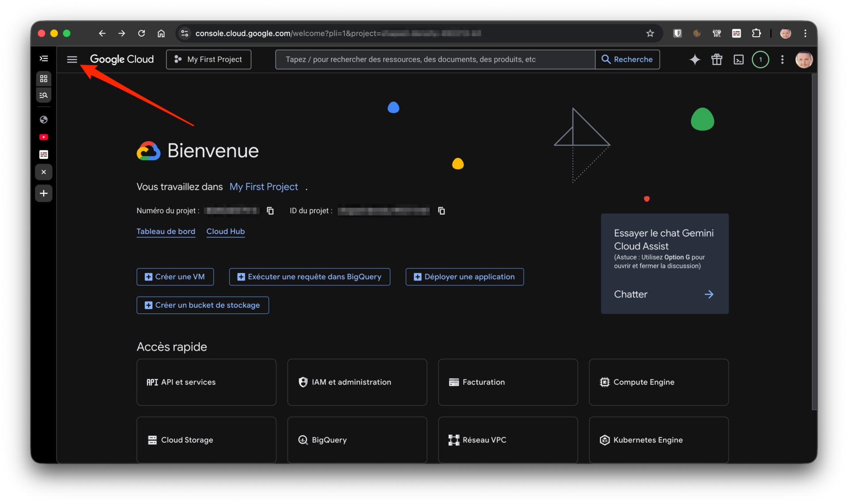
Task: Open the Google account avatar in console
Action: [804, 59]
